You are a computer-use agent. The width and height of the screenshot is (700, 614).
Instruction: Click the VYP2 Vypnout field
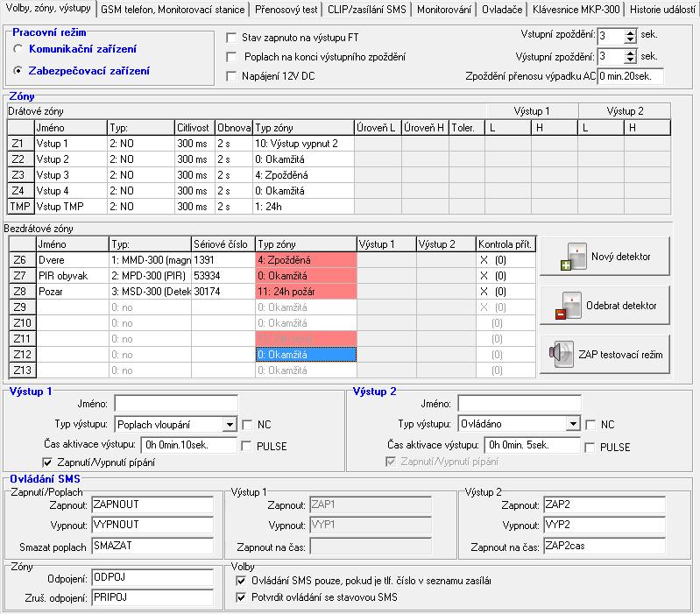point(605,525)
